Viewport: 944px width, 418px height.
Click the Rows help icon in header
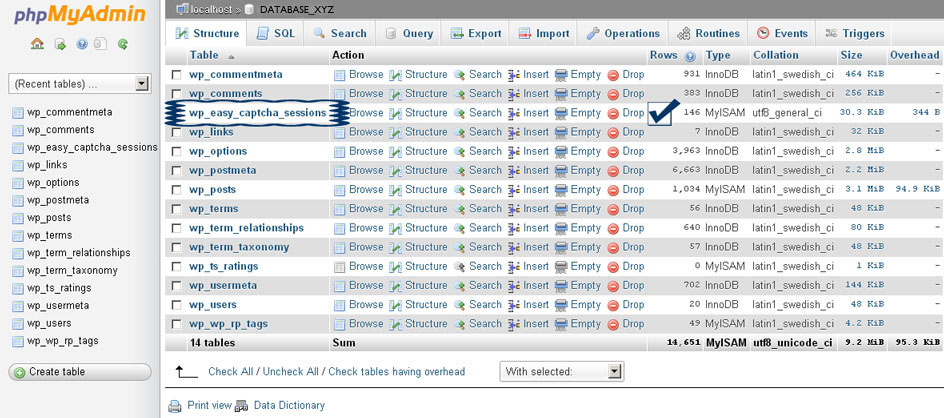tap(690, 56)
